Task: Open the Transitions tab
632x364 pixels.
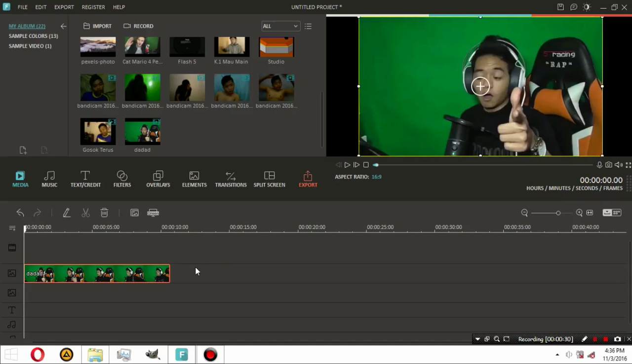Action: [x=231, y=179]
